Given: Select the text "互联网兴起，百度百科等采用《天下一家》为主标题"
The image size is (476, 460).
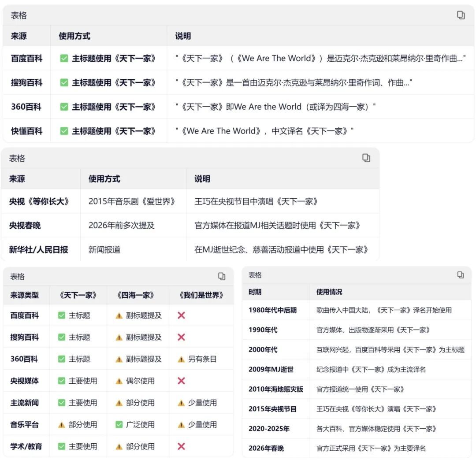Looking at the screenshot, I should point(390,349).
